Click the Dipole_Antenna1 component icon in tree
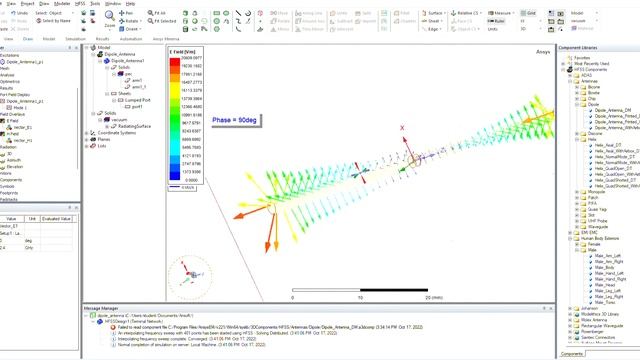The width and height of the screenshot is (640, 360). pos(107,61)
